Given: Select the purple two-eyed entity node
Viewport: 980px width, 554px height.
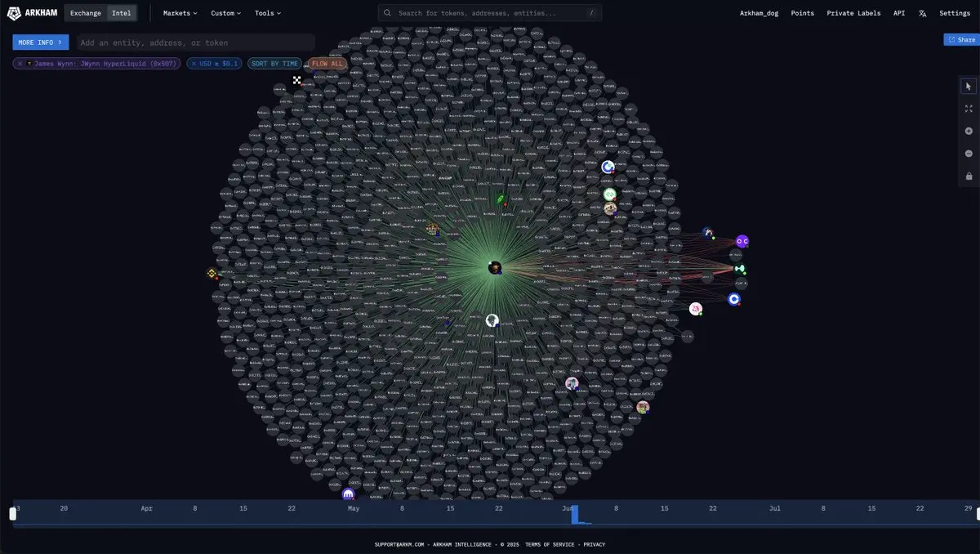Looking at the screenshot, I should (x=742, y=241).
